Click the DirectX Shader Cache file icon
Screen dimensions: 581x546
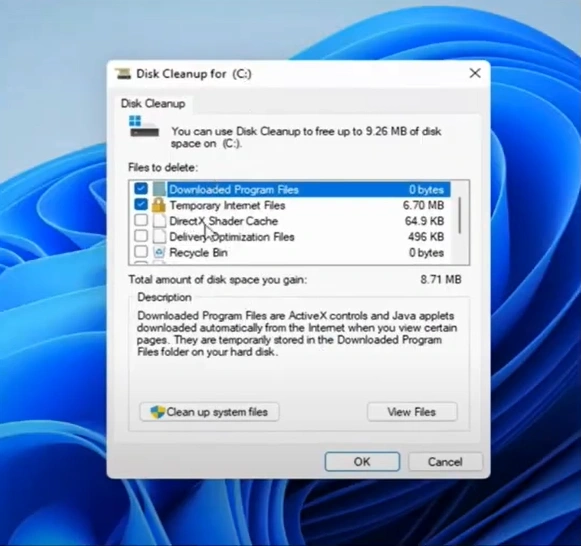coord(159,221)
